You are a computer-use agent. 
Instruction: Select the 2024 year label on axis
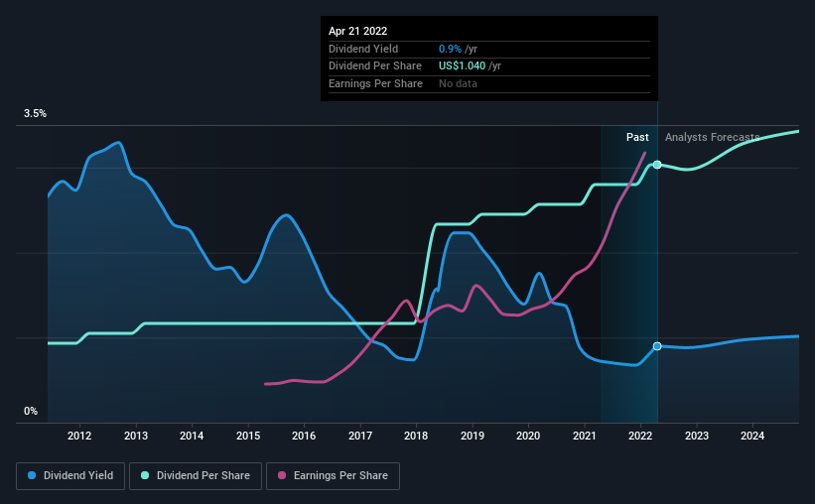click(x=752, y=436)
